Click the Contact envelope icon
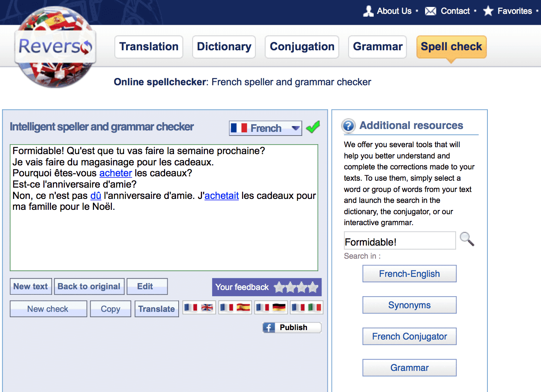 point(430,11)
